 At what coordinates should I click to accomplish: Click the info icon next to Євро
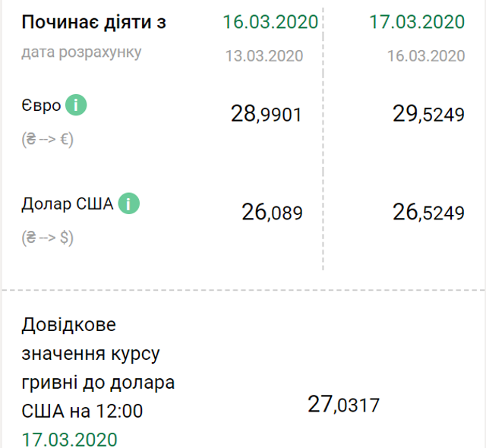[x=76, y=106]
